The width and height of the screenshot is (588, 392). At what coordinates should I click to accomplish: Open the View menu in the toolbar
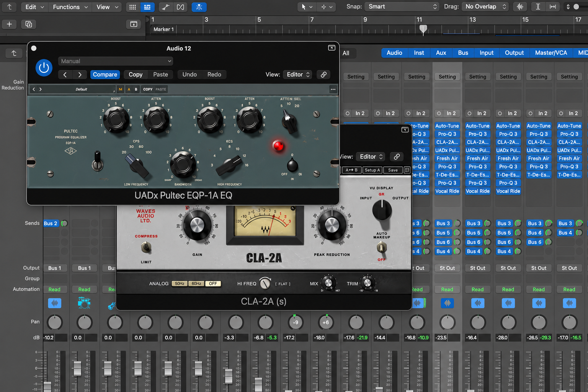coord(107,7)
